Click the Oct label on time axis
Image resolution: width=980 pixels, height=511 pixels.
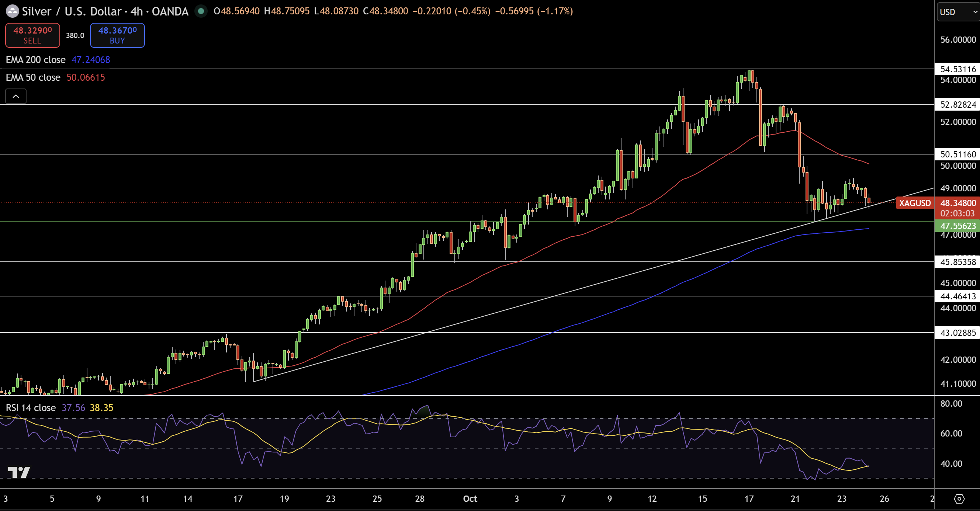coord(470,498)
